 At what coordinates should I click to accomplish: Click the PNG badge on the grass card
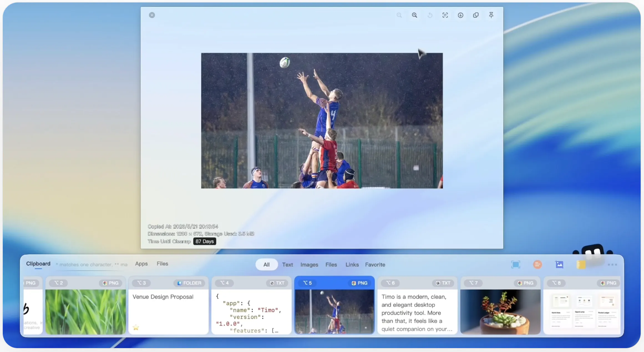(111, 283)
